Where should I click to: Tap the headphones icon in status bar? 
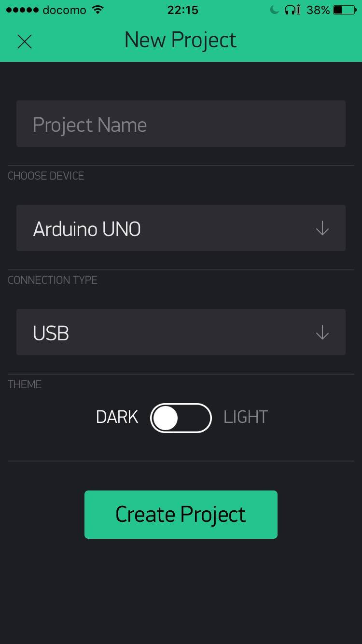pos(292,10)
